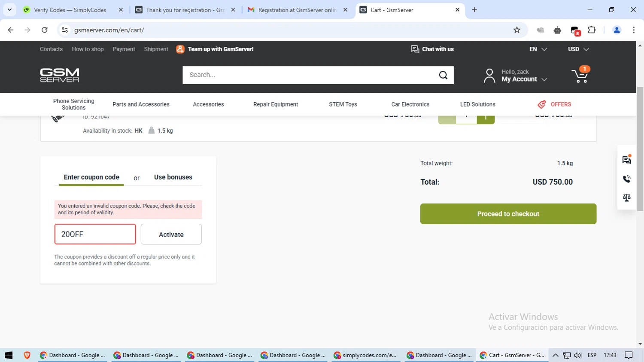Open tab search dropdown arrow

[9, 9]
